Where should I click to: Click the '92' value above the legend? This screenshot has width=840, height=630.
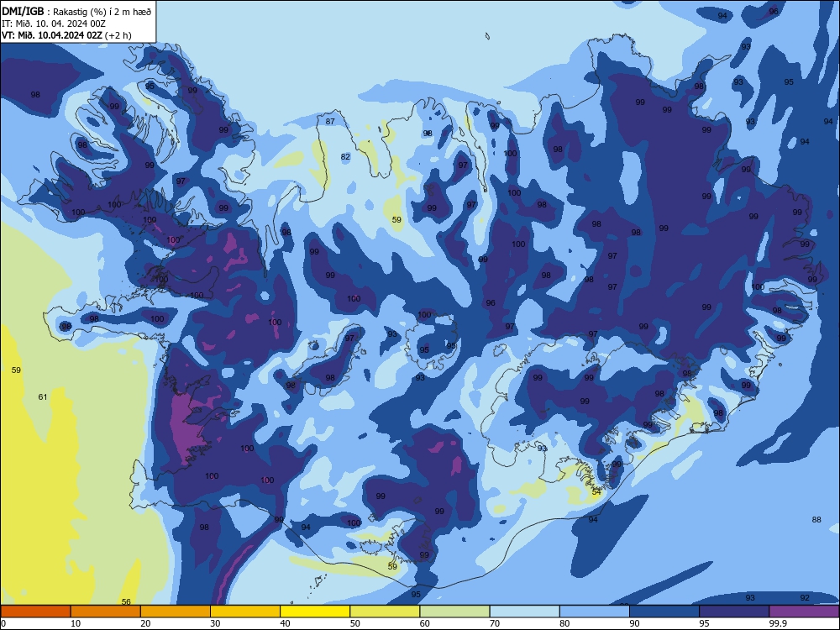coord(805,597)
